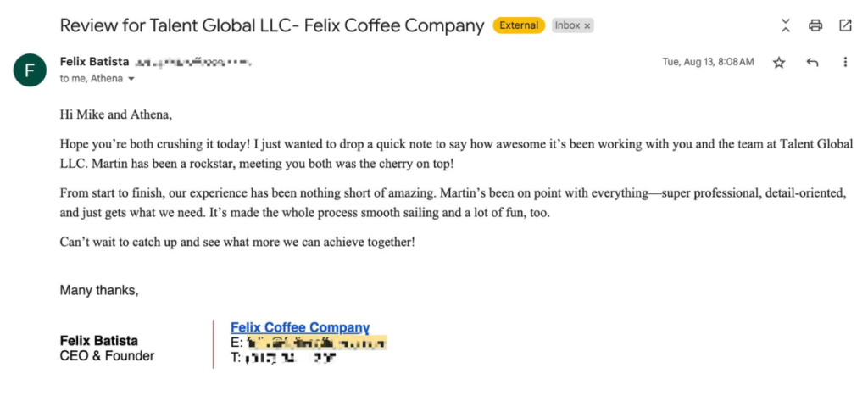Open the Felix Coffee Company link

coord(300,327)
